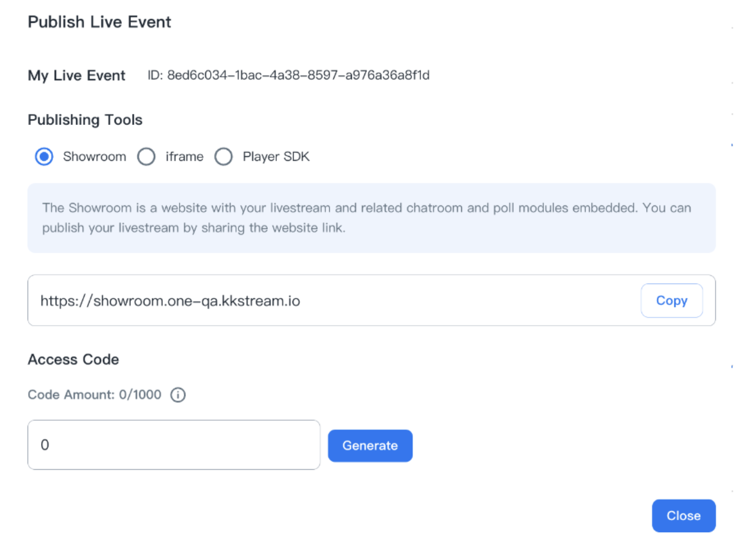
Task: Click the My Live Event name
Action: [x=77, y=76]
